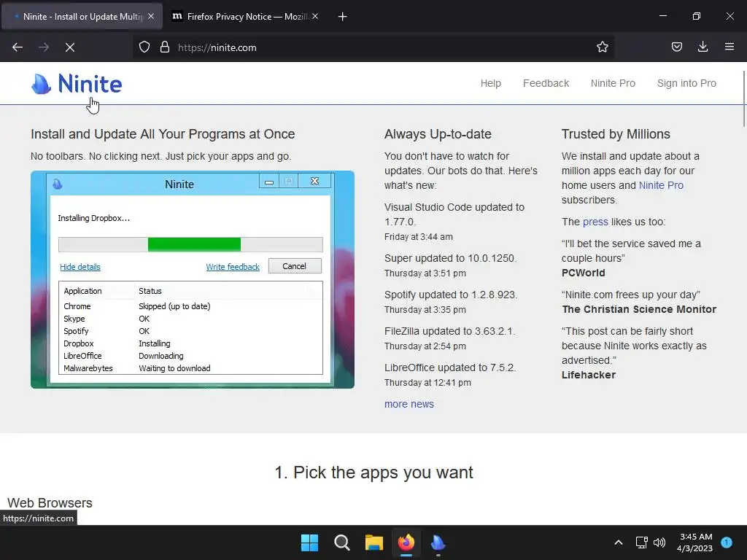Open Windows taskbar search

pyautogui.click(x=342, y=542)
